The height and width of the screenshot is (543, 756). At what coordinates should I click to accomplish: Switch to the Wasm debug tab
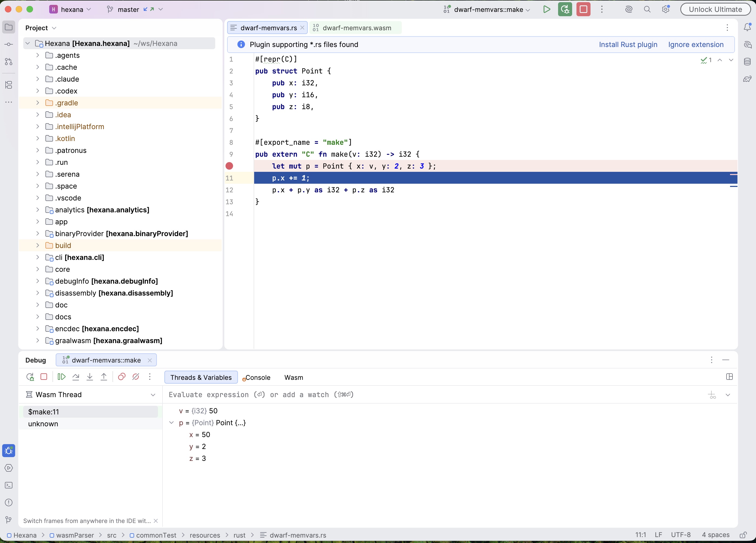[294, 377]
